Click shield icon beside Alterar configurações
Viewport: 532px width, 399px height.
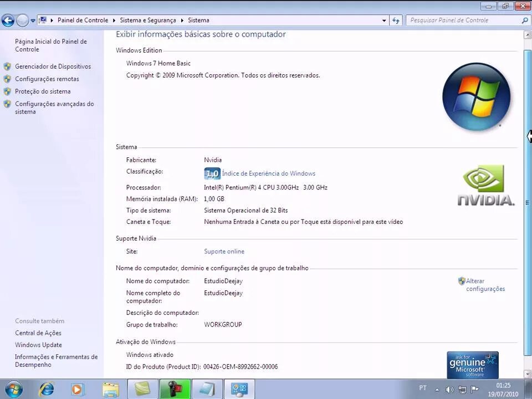462,281
